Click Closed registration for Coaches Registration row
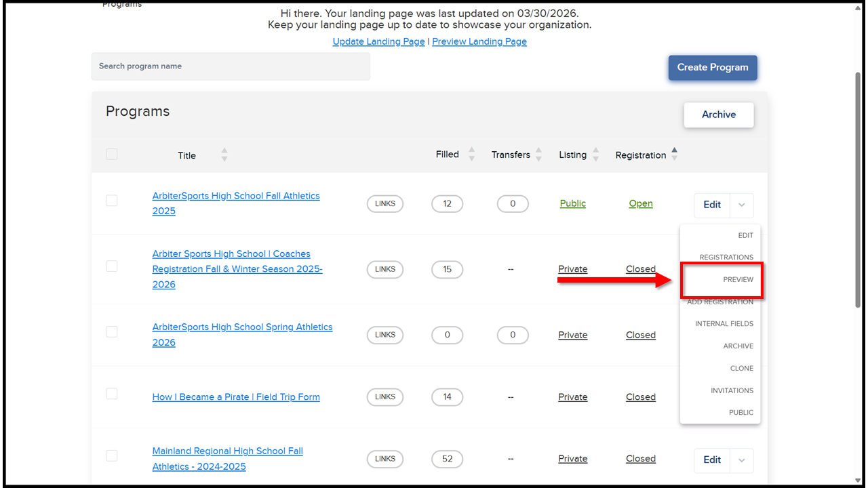Screen dimensions: 868x488 click(641, 269)
